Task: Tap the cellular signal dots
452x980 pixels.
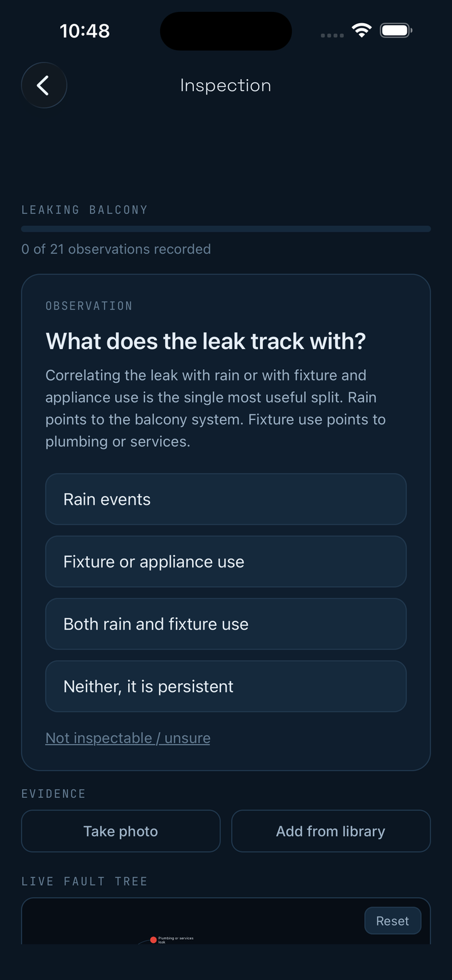Action: 332,35
